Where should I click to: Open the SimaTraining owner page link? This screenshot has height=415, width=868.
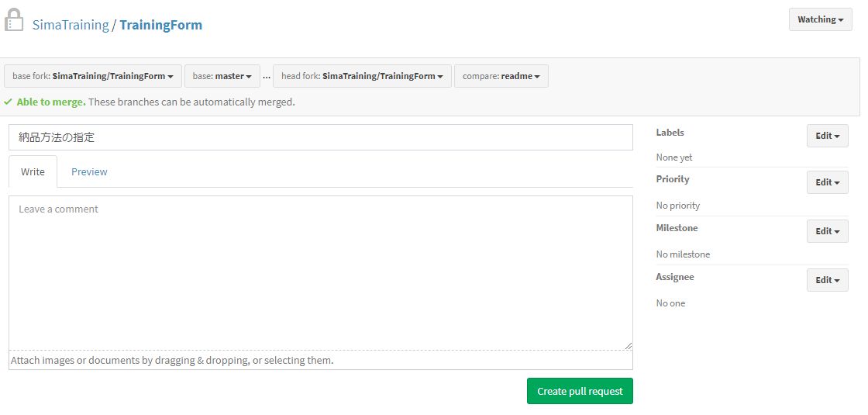pyautogui.click(x=71, y=25)
